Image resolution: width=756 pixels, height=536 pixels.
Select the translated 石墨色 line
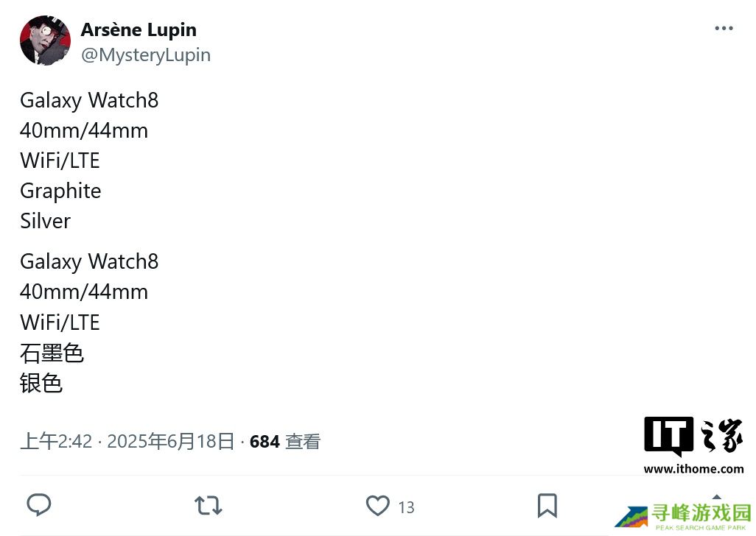52,353
